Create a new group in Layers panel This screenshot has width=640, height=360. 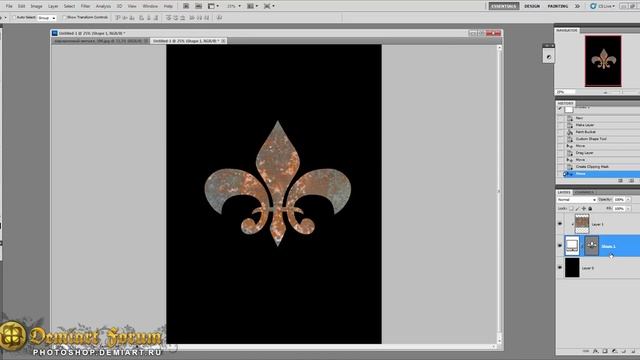click(624, 351)
